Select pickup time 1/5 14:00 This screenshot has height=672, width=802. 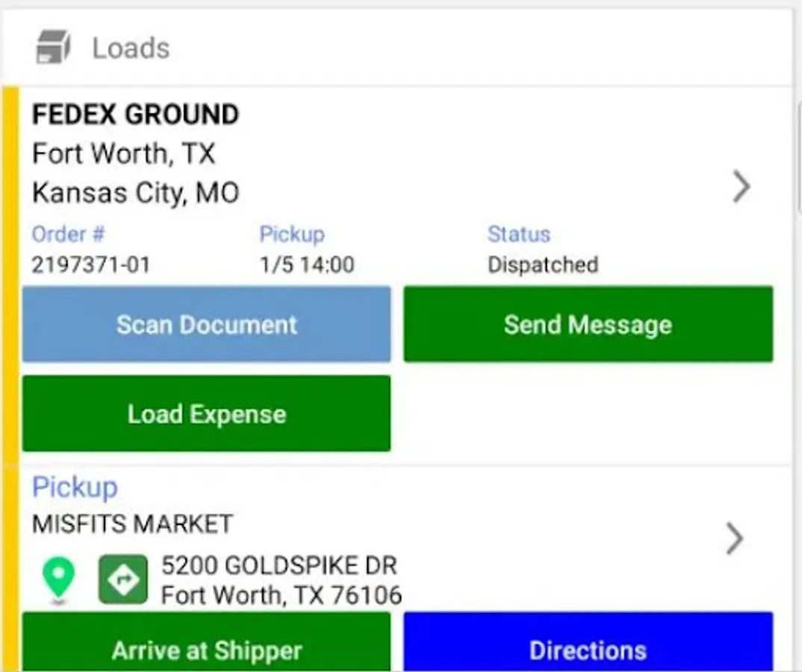(307, 265)
